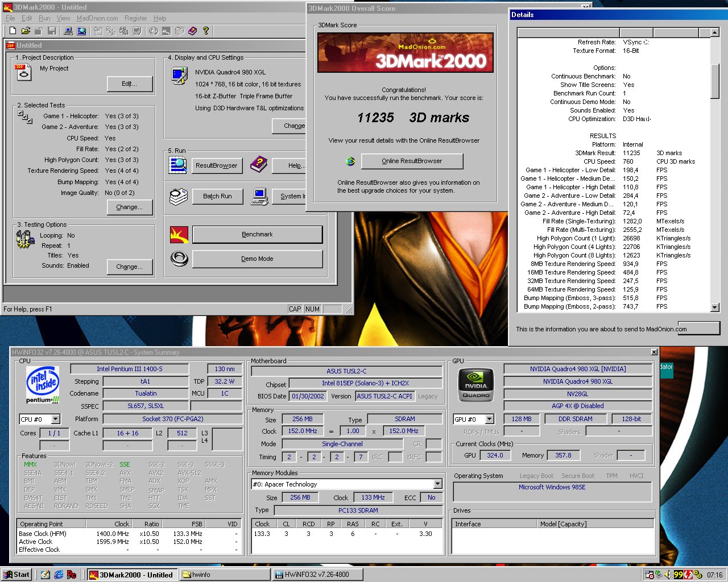Click the 3DMark2000 logo banner
728x582 pixels.
406,52
